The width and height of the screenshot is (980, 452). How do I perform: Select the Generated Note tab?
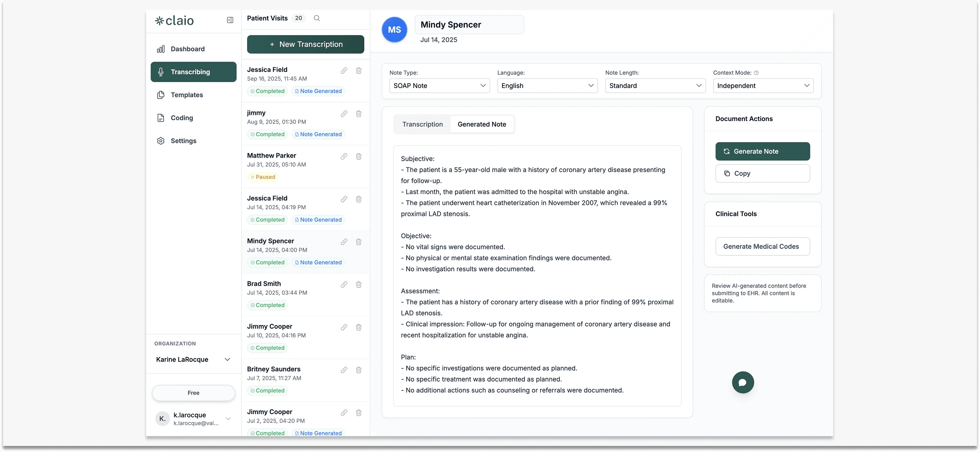(x=482, y=124)
